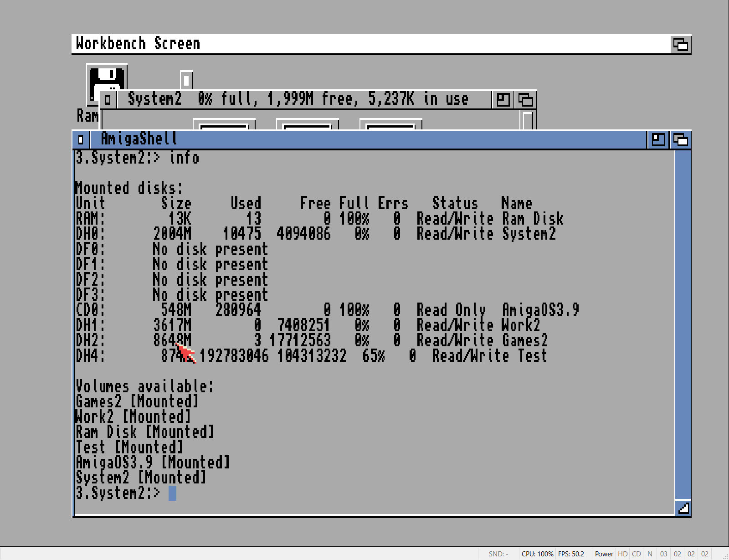Viewport: 729px width, 560px height.
Task: Click the 'Games2' name in DH2 row
Action: (525, 340)
